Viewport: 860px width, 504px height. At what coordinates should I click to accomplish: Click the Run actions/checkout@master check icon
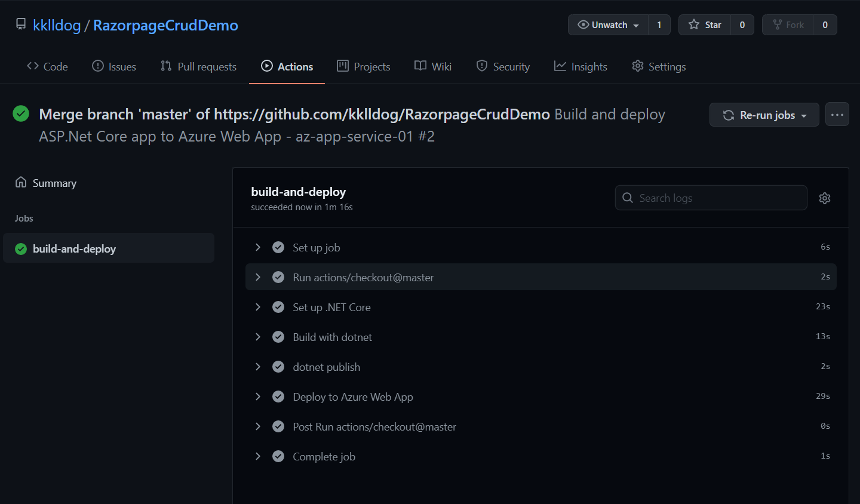(x=278, y=277)
